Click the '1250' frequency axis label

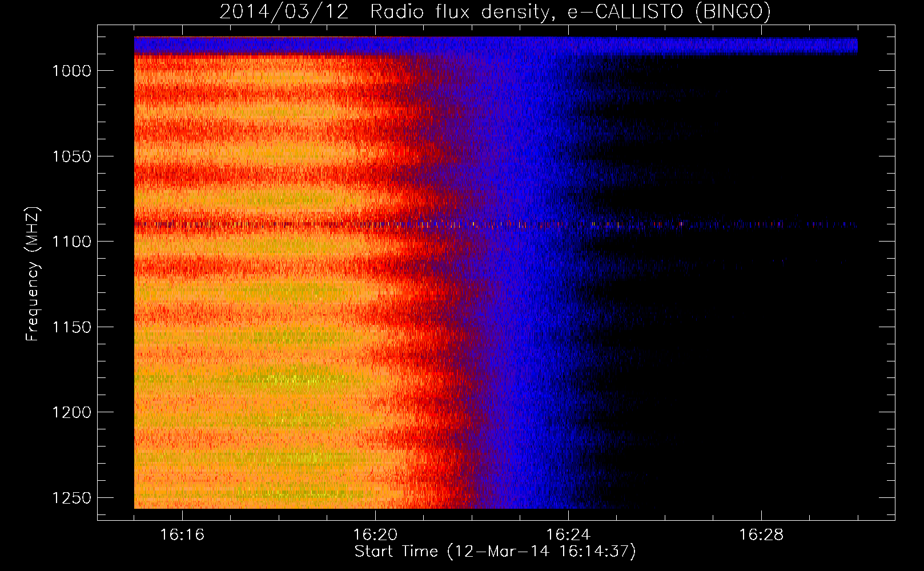pos(72,498)
